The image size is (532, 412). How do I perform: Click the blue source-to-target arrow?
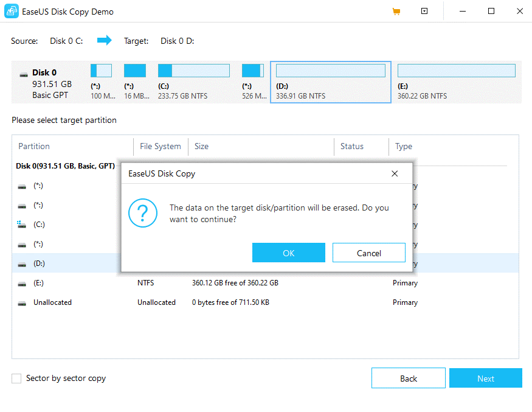[x=104, y=40]
